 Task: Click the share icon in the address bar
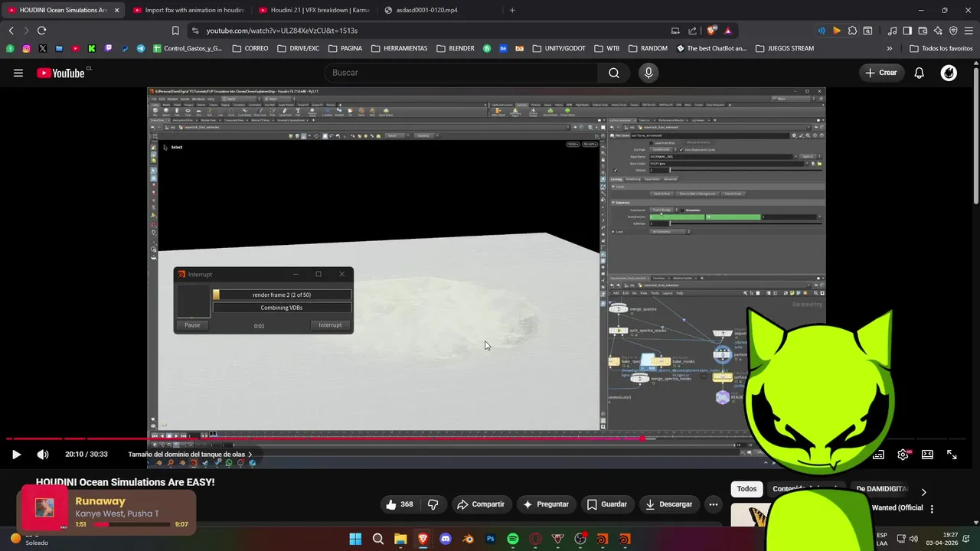click(692, 31)
